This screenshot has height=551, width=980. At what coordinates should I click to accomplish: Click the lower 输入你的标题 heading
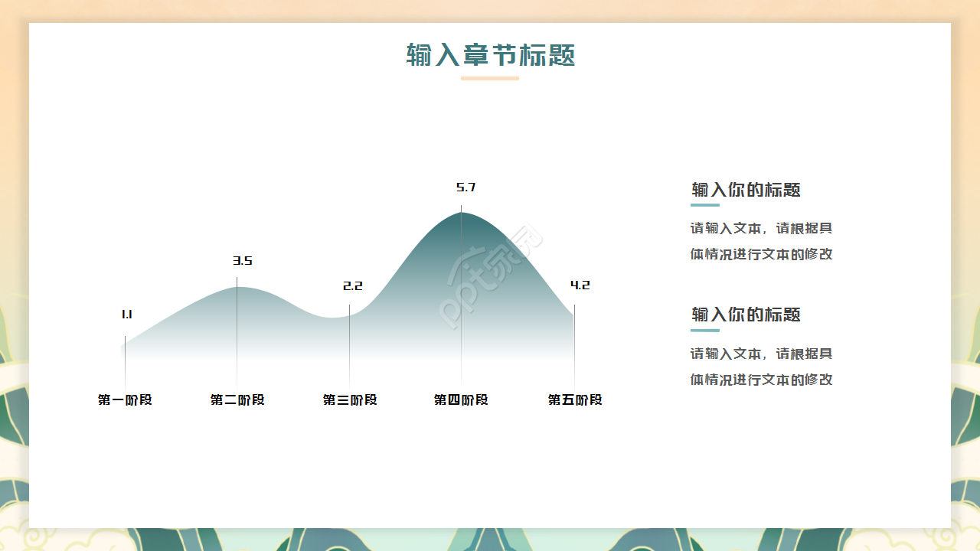746,315
